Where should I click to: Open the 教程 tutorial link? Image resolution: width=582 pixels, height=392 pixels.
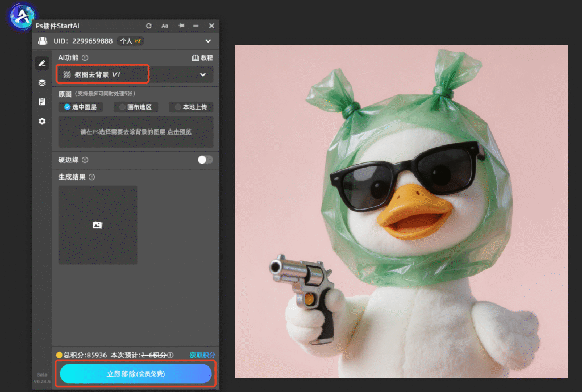[202, 58]
